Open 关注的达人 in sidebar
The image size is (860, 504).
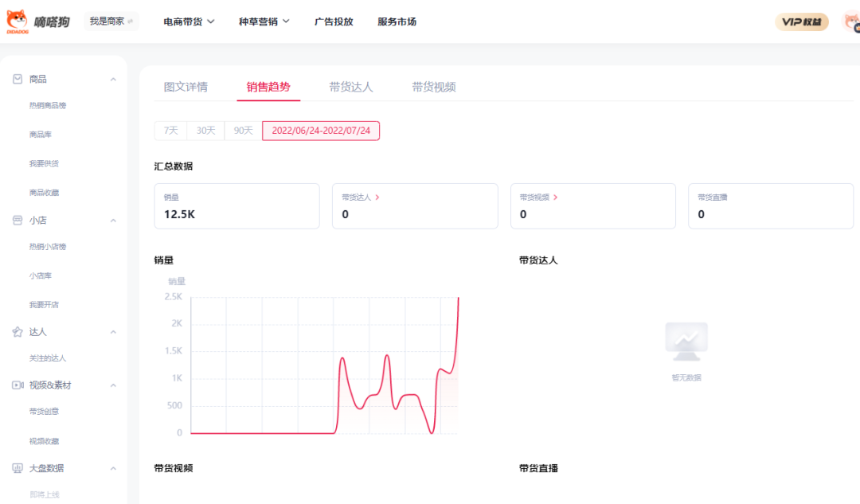pyautogui.click(x=48, y=358)
